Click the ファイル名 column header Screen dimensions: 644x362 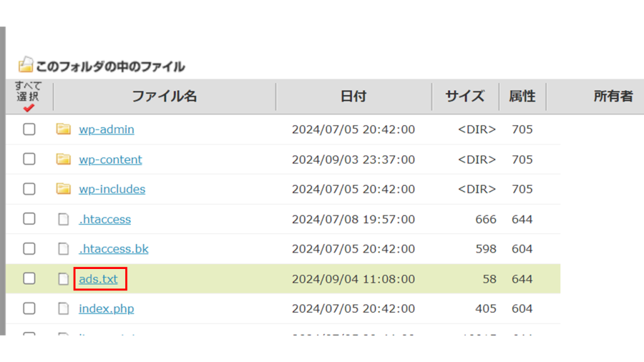[x=164, y=96]
